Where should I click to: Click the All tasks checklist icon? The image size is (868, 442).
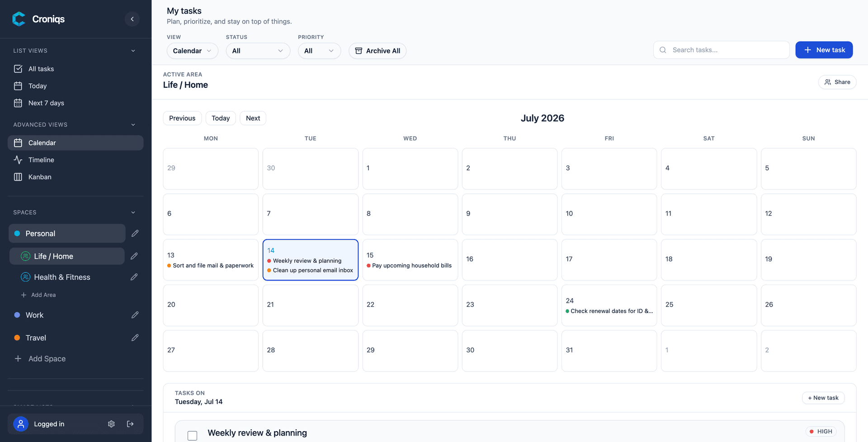18,69
